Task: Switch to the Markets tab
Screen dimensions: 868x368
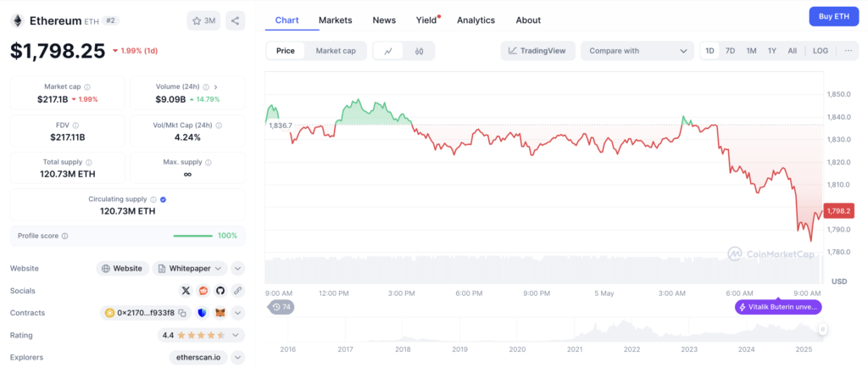Action: (x=336, y=20)
